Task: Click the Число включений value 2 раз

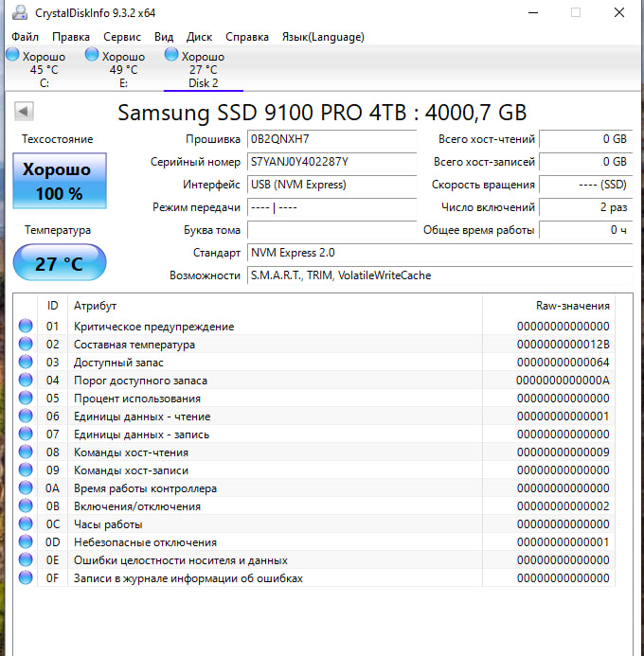Action: [586, 207]
